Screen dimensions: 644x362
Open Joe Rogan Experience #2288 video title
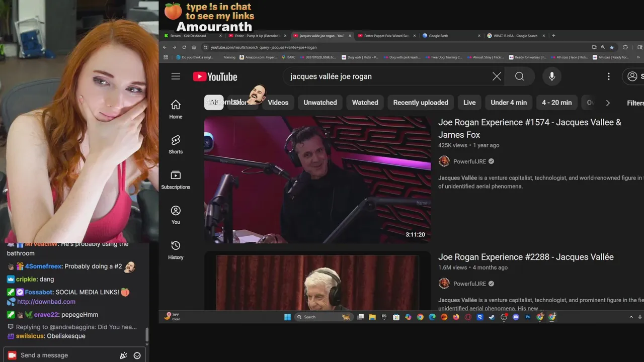point(526,257)
